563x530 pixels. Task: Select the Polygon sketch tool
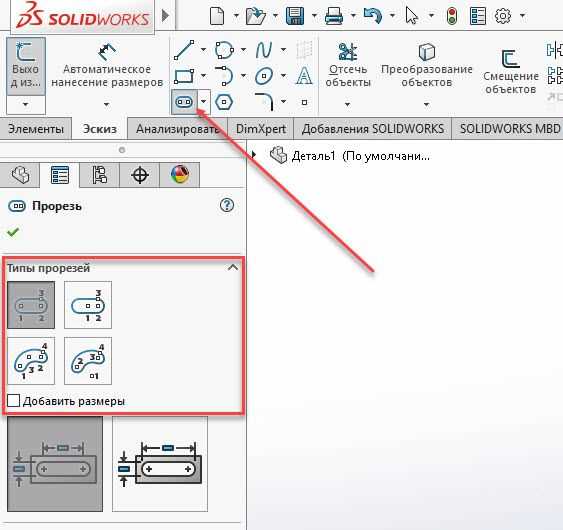coord(224,102)
